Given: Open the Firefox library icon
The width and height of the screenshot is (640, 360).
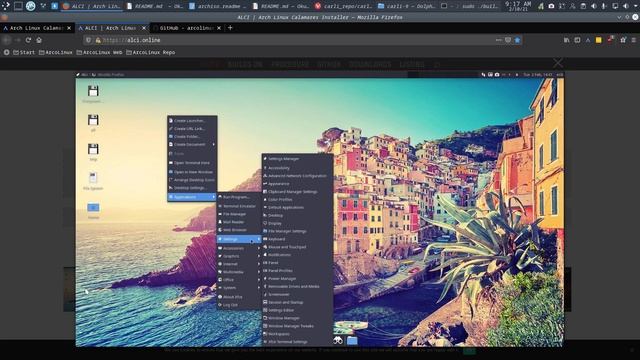Looking at the screenshot, I should 567,40.
